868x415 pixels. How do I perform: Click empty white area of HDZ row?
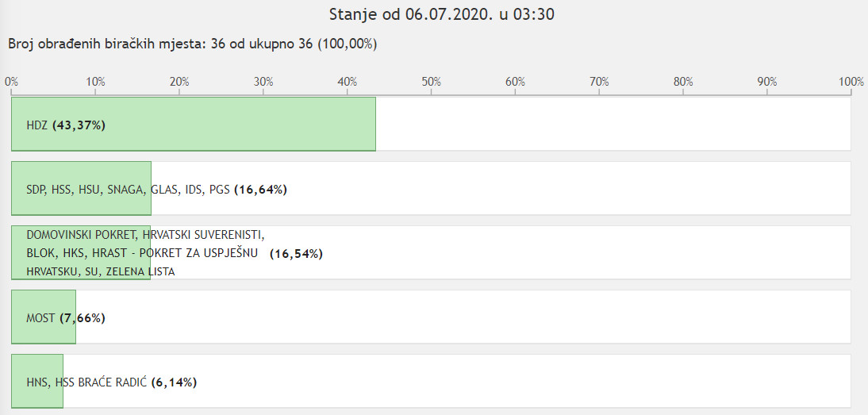point(613,124)
